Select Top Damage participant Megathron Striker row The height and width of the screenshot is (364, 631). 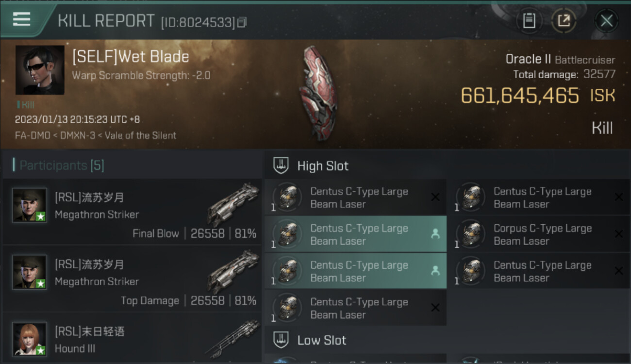[x=132, y=279]
